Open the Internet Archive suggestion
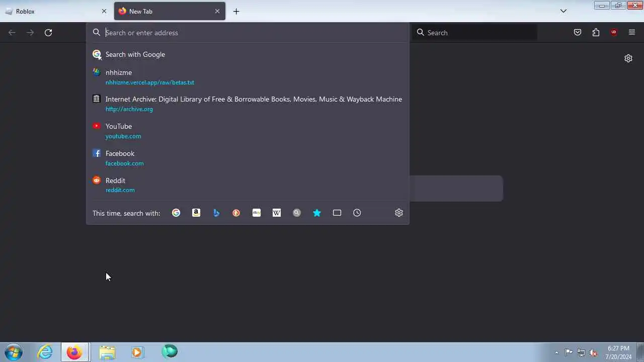The height and width of the screenshot is (362, 644). [248, 104]
